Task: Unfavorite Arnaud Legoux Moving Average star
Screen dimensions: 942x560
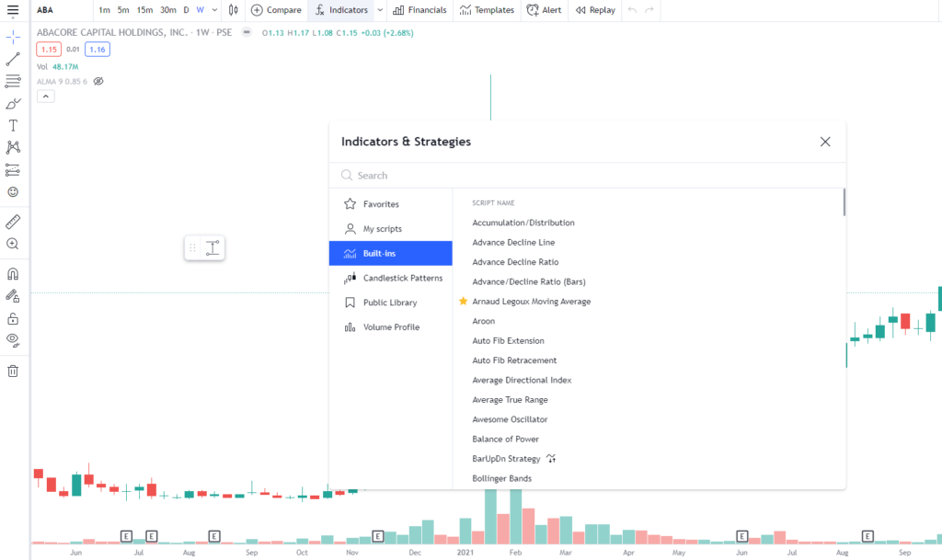Action: 464,302
